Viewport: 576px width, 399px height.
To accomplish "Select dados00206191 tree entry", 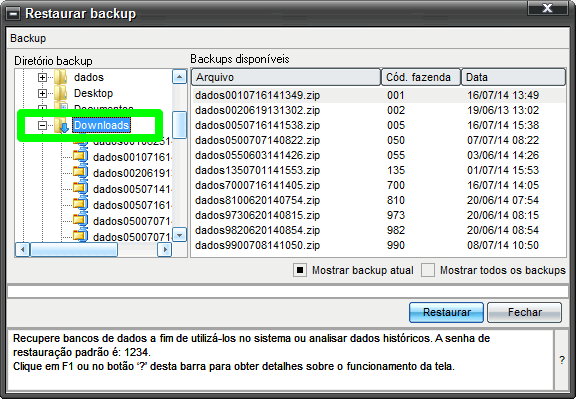I will [x=132, y=173].
